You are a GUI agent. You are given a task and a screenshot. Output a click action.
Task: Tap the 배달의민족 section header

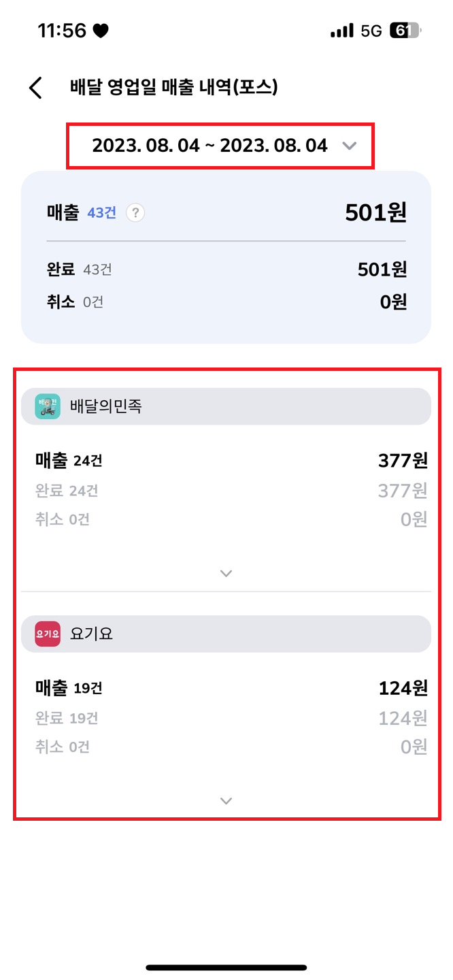[226, 406]
